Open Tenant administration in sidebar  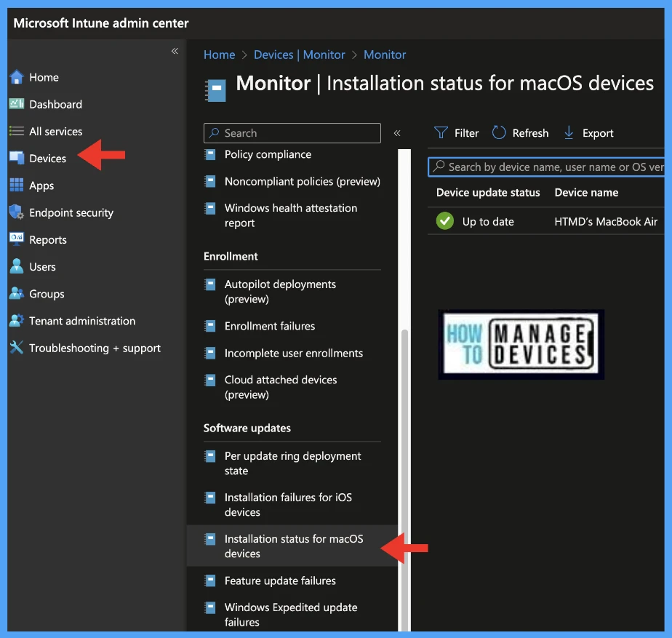point(82,321)
